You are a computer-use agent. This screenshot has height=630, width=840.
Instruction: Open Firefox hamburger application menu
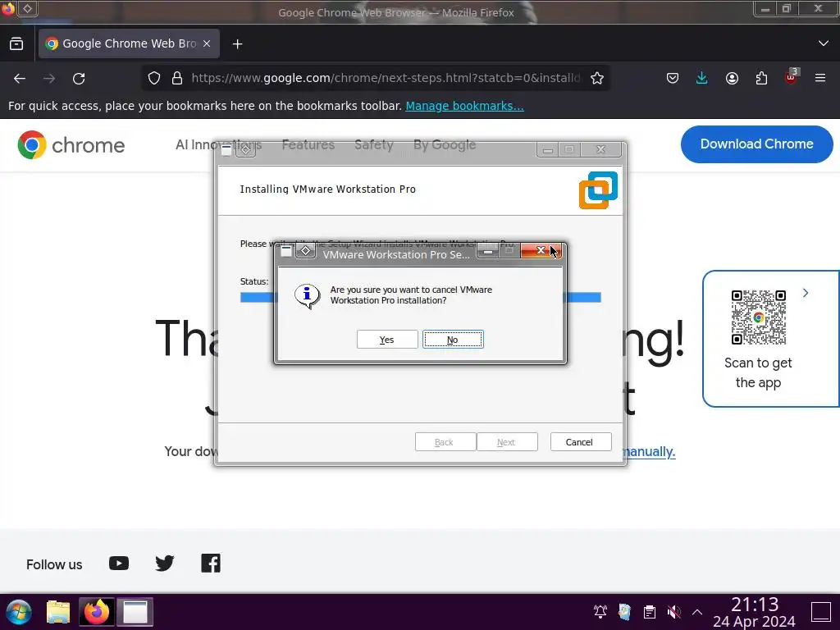820,78
